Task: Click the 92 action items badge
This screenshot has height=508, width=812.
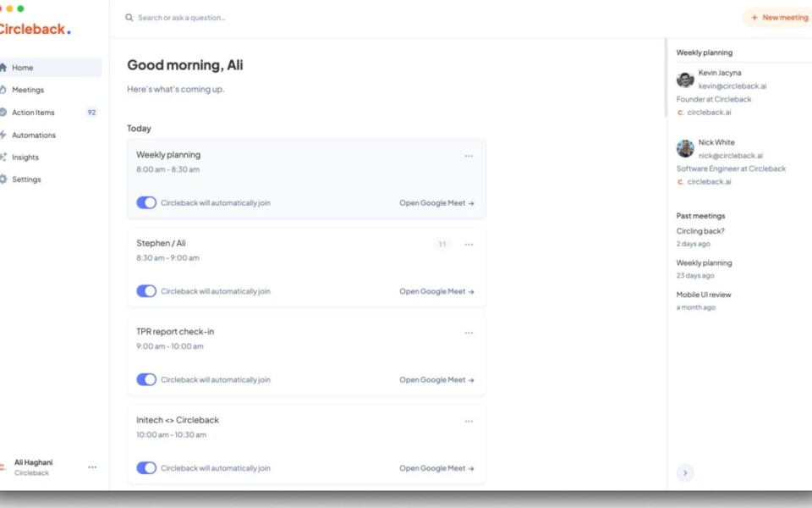Action: tap(91, 113)
